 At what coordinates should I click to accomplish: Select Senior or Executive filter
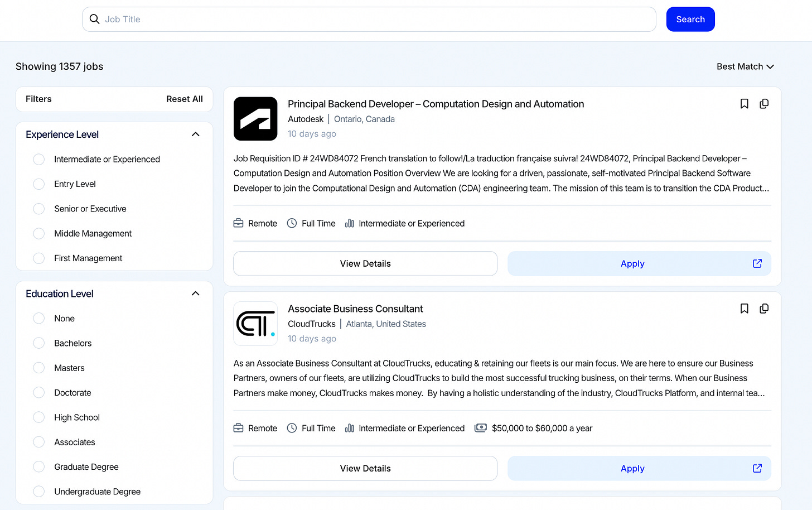[x=39, y=209]
